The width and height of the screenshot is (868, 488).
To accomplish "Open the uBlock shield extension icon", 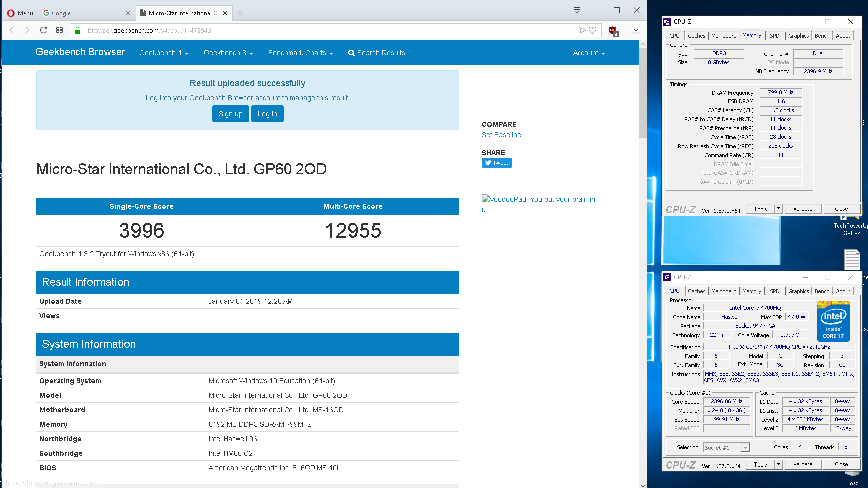I will [x=613, y=31].
